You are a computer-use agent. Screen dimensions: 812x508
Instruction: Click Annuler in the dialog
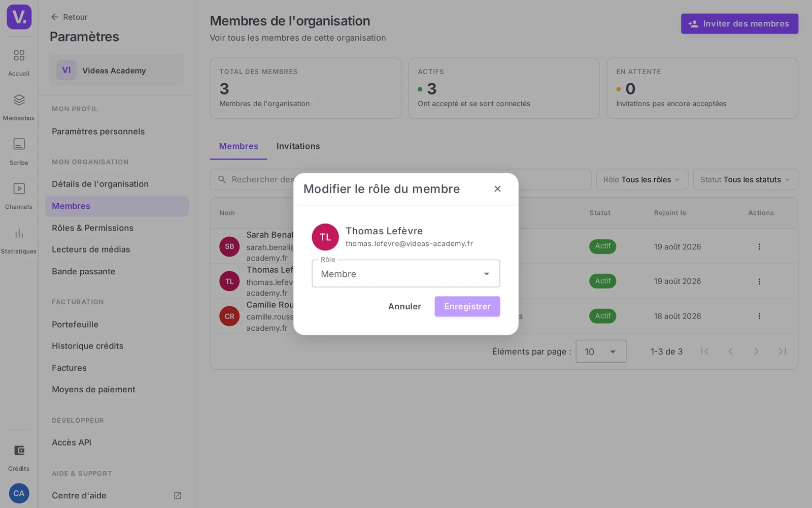click(404, 306)
